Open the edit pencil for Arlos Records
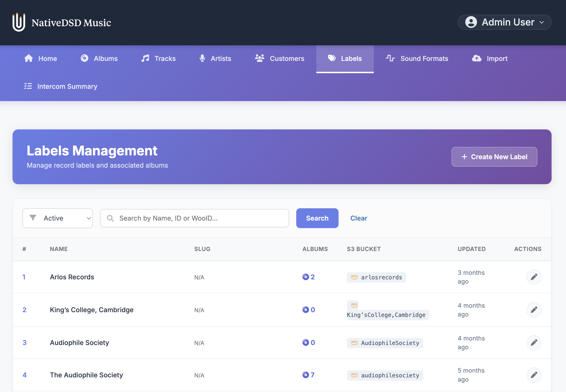 click(x=534, y=277)
